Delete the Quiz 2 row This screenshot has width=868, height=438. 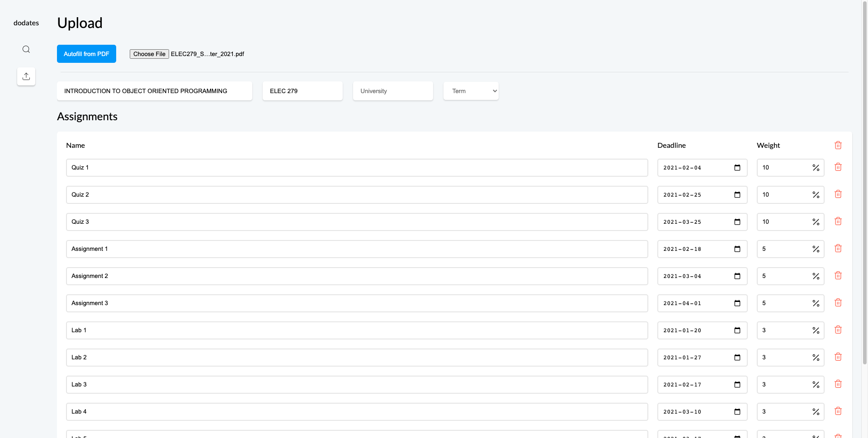coord(838,194)
